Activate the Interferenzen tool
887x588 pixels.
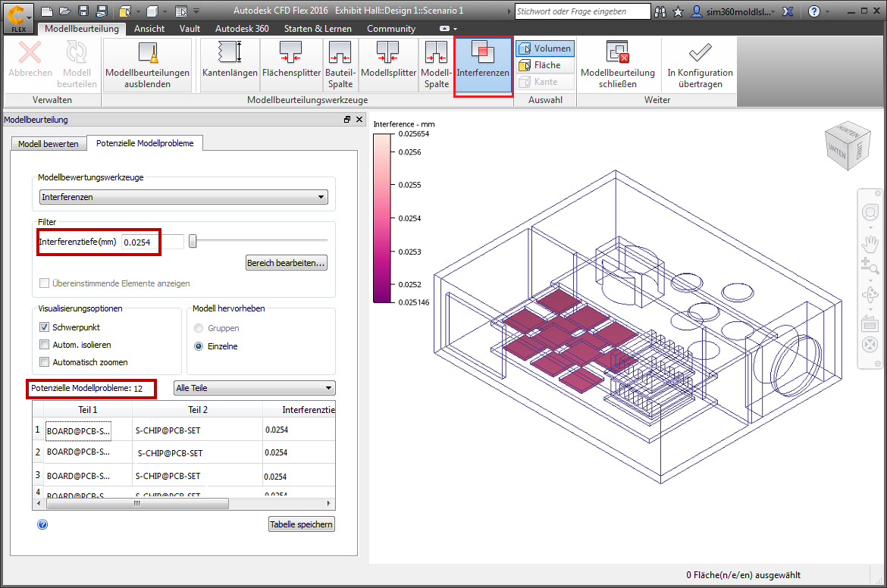(482, 64)
